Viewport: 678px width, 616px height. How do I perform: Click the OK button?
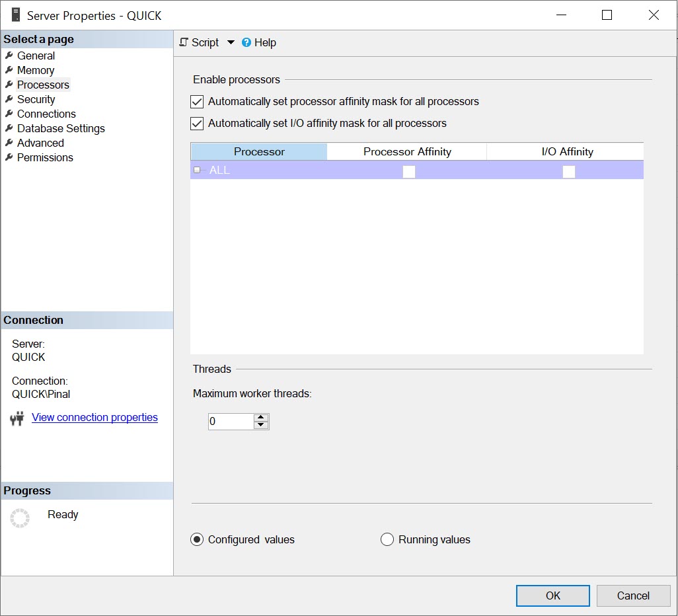[552, 596]
